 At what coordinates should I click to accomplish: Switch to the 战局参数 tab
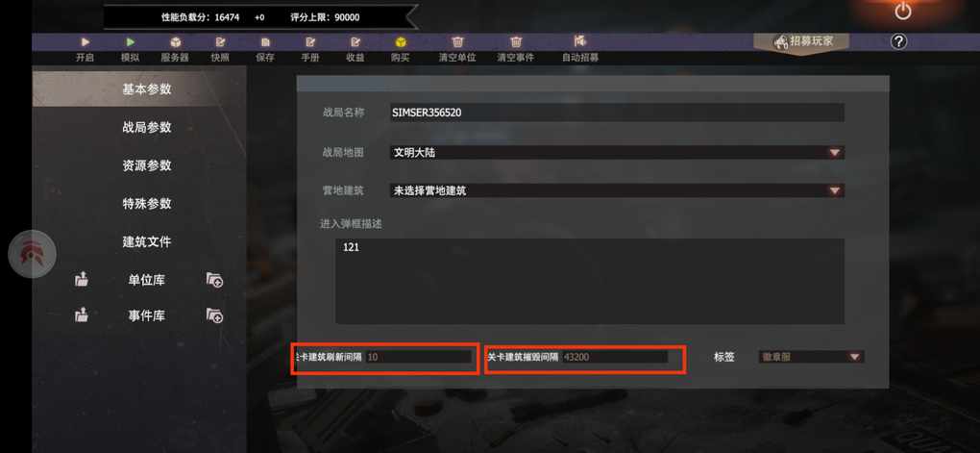pos(147,128)
